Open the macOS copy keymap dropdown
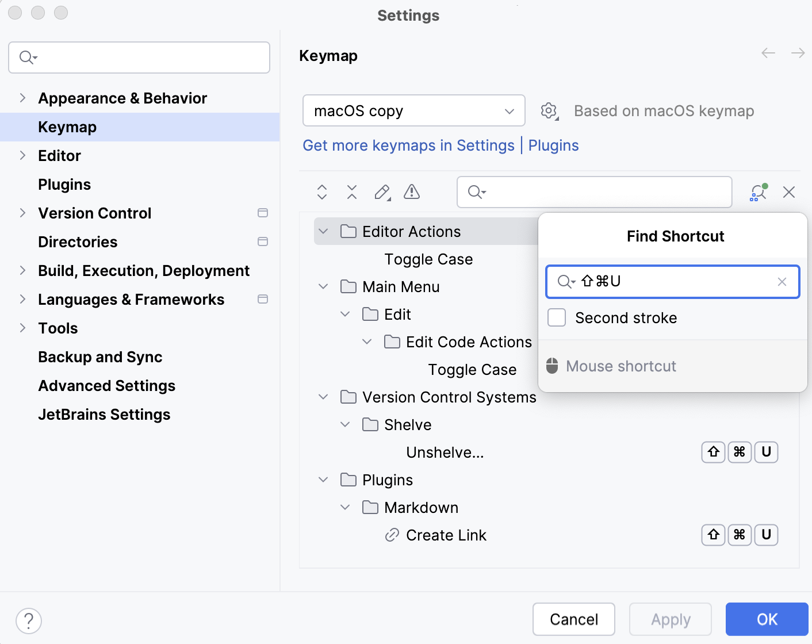Viewport: 812px width, 644px height. coord(413,110)
